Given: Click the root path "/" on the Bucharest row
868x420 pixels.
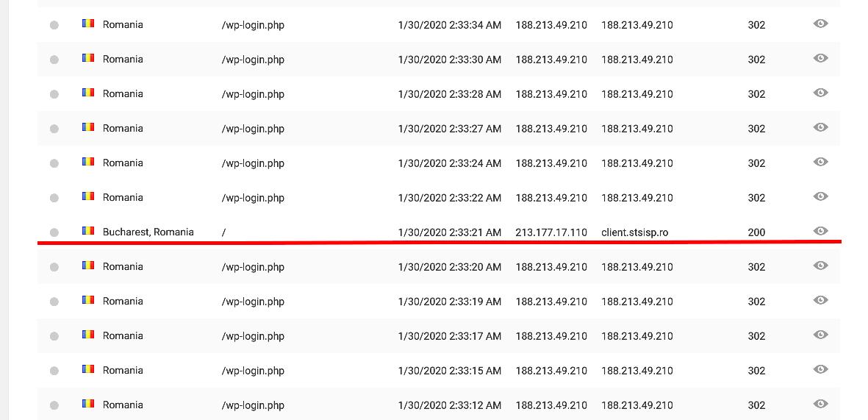Looking at the screenshot, I should pos(223,232).
